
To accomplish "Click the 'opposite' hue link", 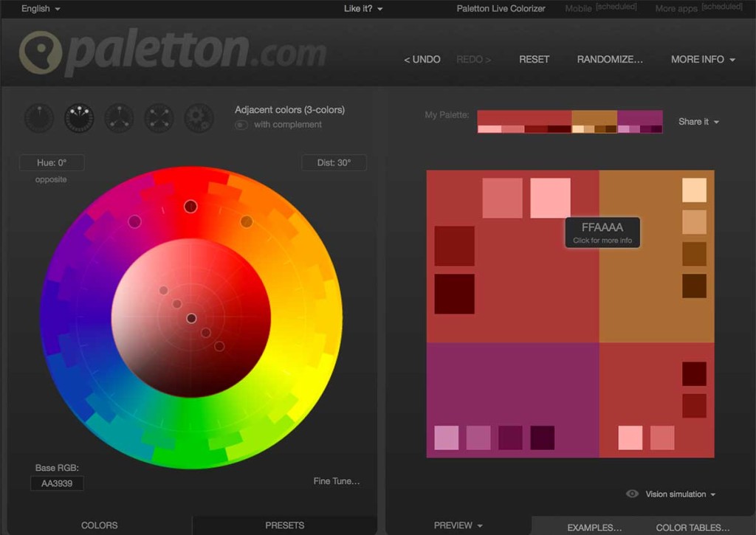I will point(51,179).
